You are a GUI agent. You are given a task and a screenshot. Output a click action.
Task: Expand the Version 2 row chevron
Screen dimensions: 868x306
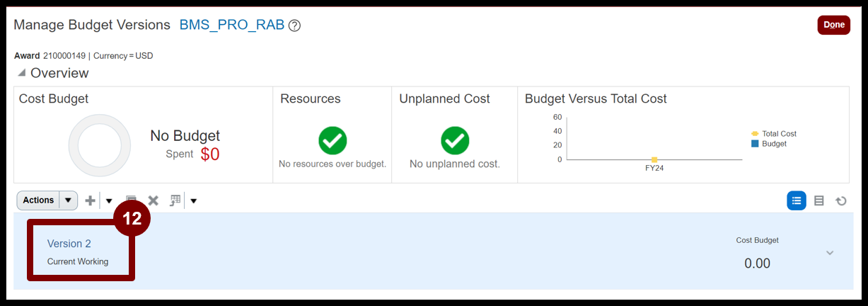830,253
